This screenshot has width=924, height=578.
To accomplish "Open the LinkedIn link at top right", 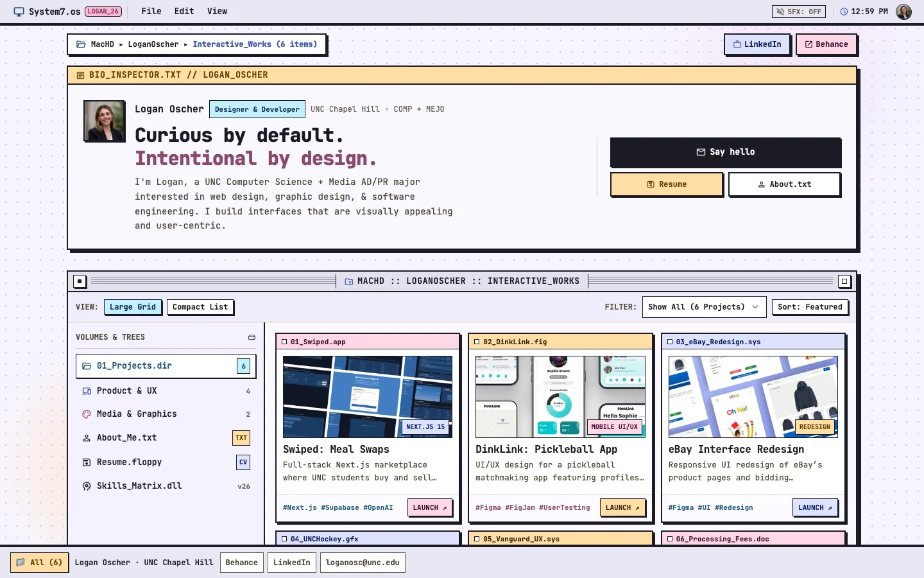I will (757, 44).
